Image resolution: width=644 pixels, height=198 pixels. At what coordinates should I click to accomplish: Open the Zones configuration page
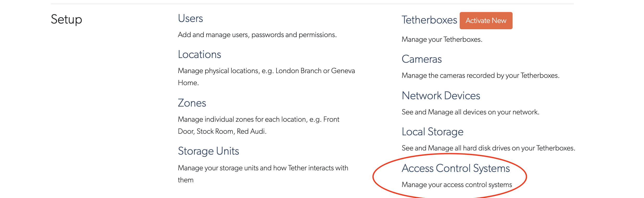coord(192,103)
